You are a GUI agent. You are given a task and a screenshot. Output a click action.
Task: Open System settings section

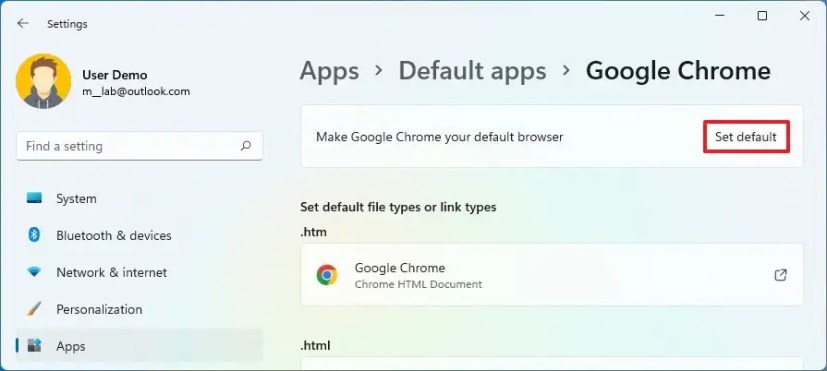pyautogui.click(x=140, y=198)
